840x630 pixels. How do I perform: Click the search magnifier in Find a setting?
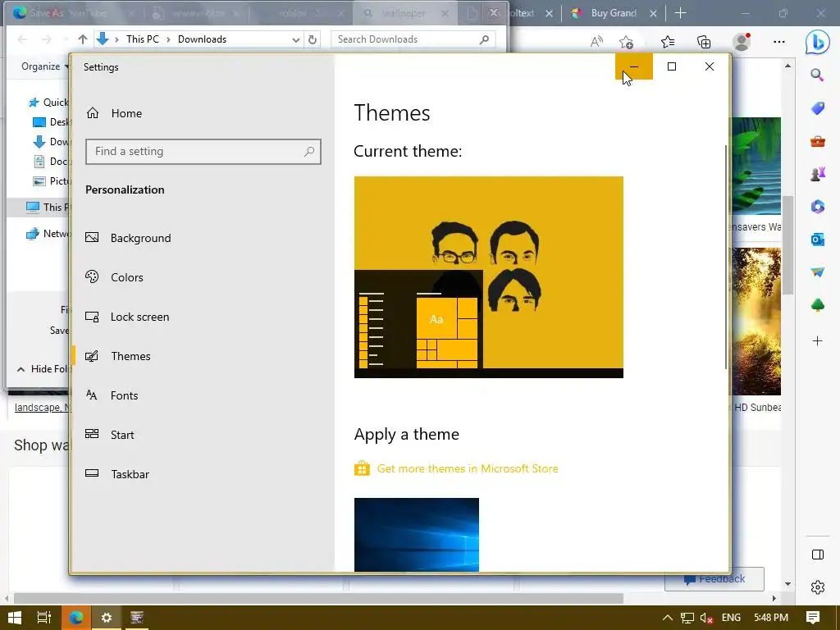click(309, 152)
